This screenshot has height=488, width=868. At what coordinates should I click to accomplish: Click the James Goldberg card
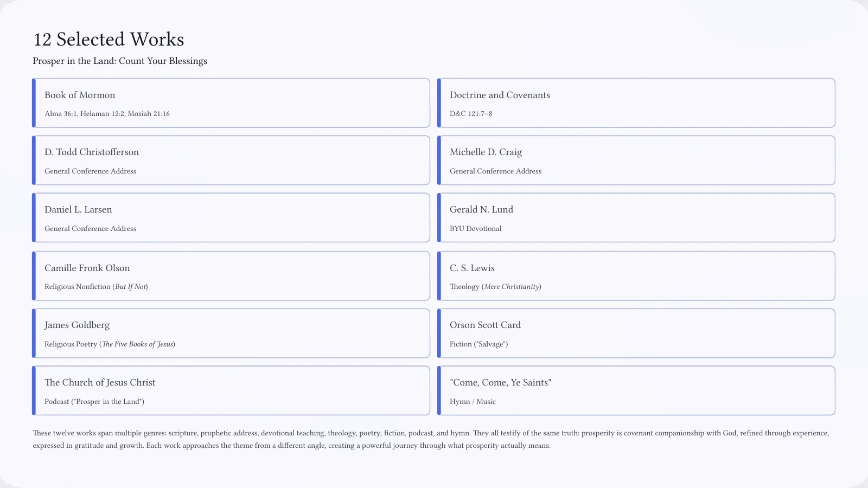231,333
